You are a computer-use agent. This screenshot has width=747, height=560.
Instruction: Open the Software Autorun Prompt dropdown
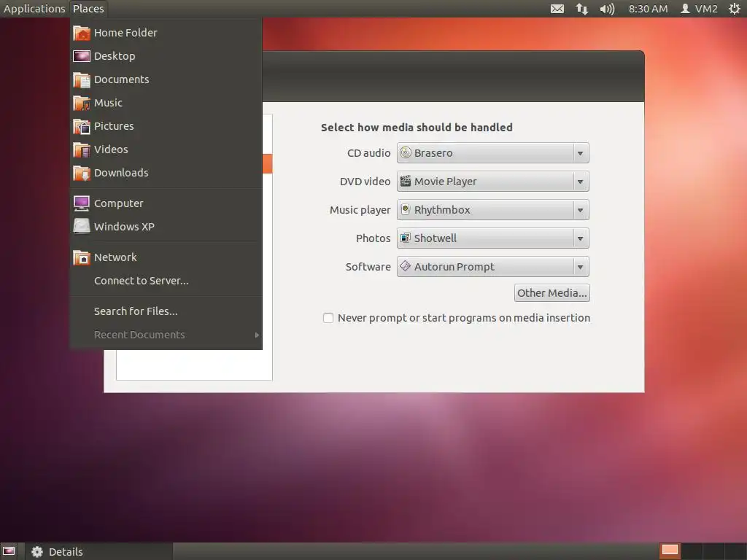[x=492, y=267]
